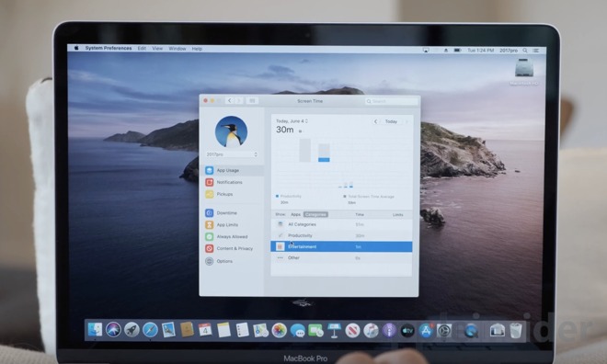This screenshot has width=607, height=364.
Task: Click the Today button
Action: pyautogui.click(x=391, y=121)
